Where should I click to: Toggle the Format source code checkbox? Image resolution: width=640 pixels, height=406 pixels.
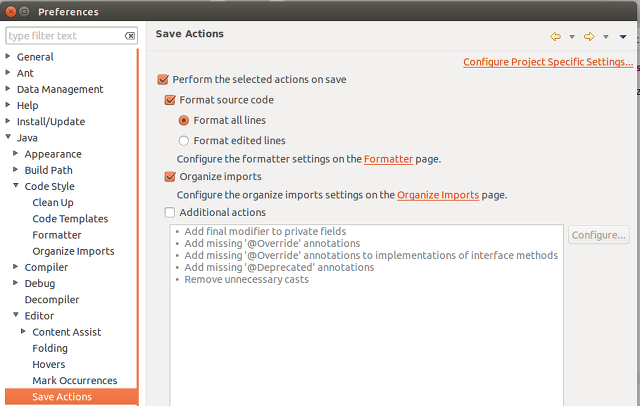coord(170,100)
